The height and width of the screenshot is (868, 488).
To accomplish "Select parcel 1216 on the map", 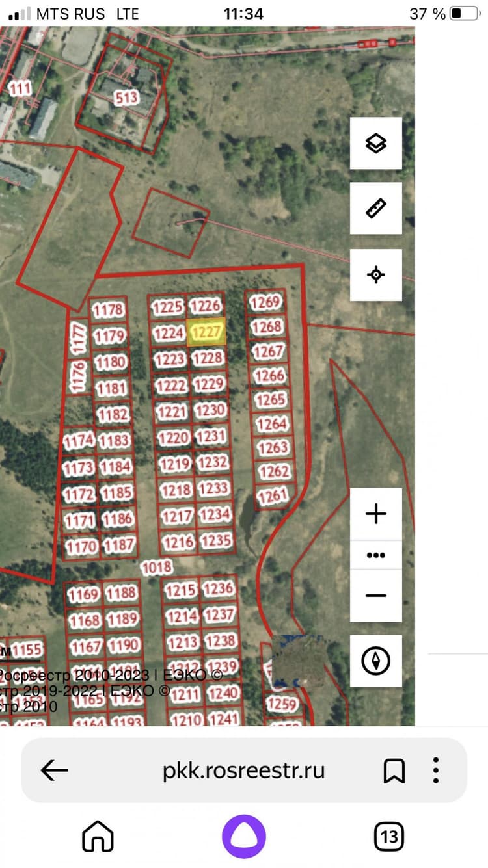I will 179,541.
